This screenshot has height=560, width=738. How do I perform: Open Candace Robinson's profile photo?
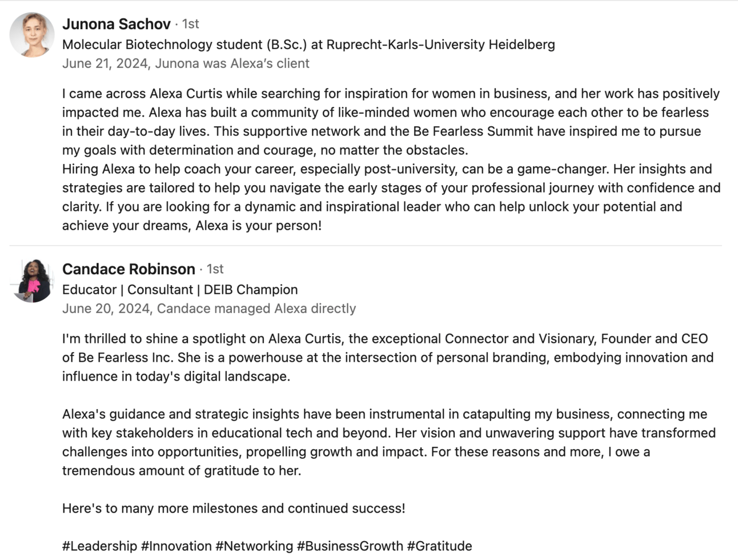[32, 280]
